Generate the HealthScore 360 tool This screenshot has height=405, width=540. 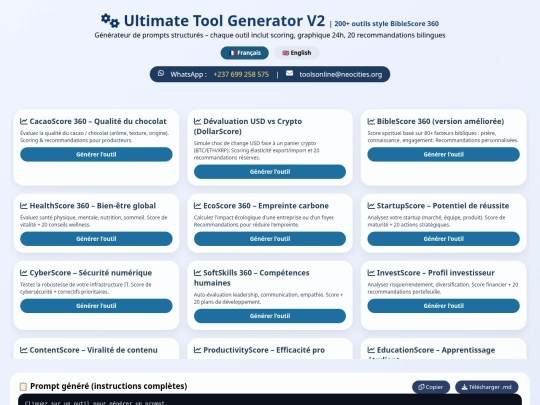tap(96, 239)
